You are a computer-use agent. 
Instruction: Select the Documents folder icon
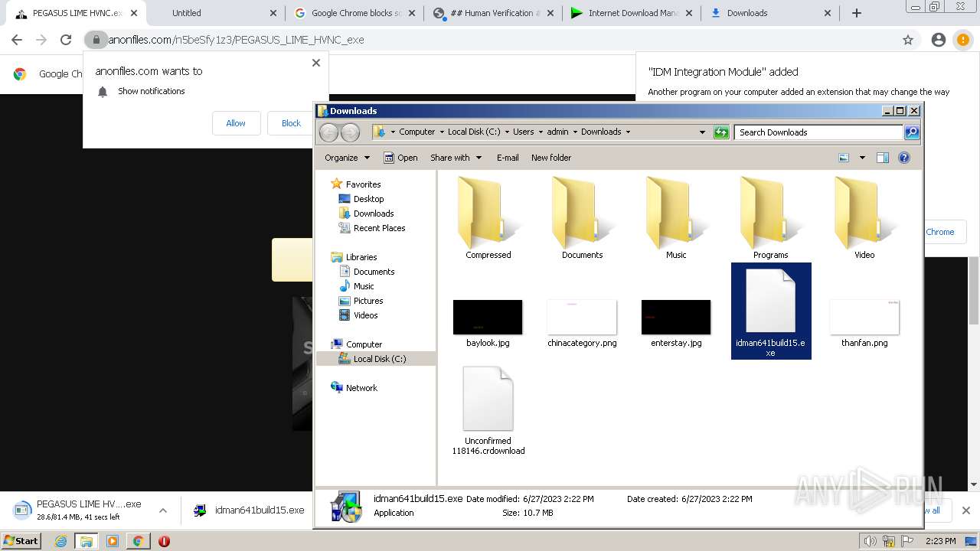pos(582,218)
